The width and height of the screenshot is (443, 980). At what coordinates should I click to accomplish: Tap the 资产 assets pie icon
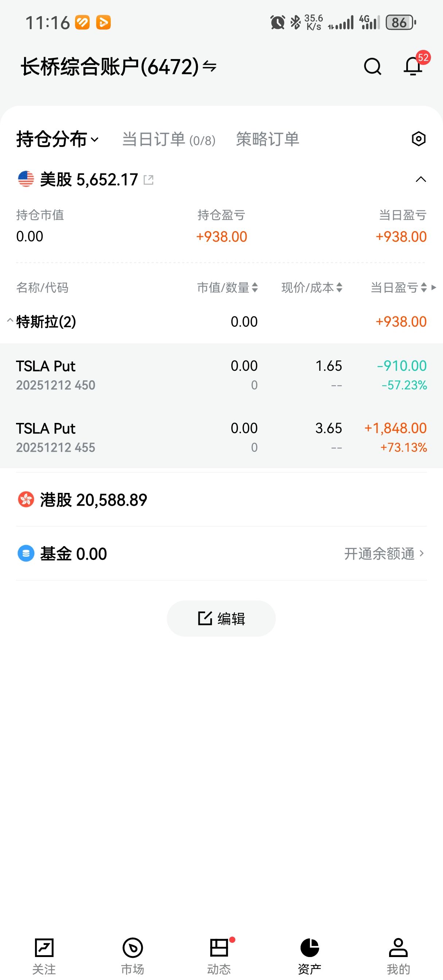point(310,948)
